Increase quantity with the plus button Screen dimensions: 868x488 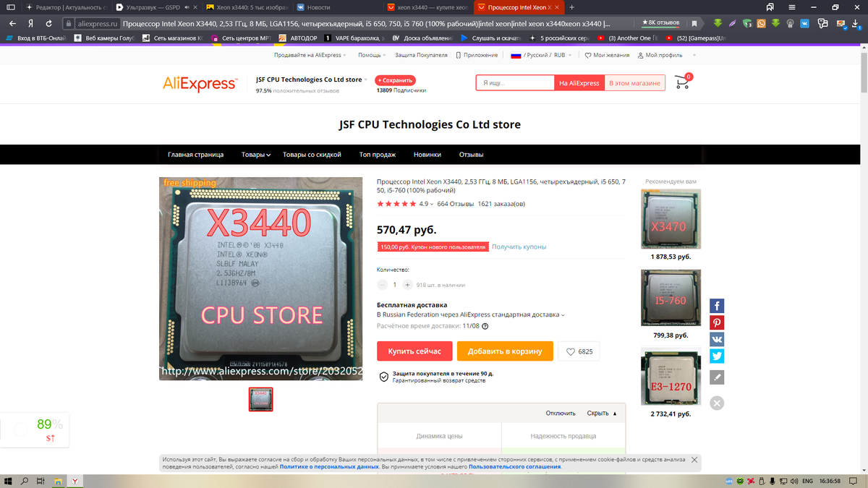407,285
